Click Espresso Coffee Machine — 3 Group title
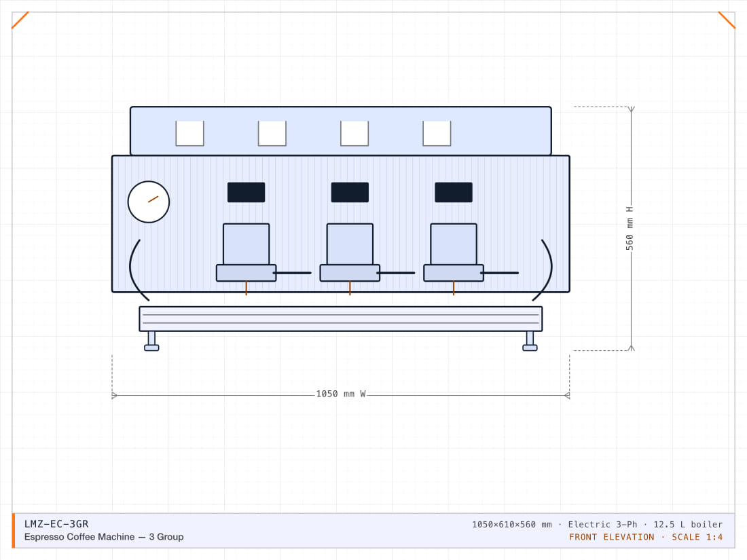 (x=104, y=537)
